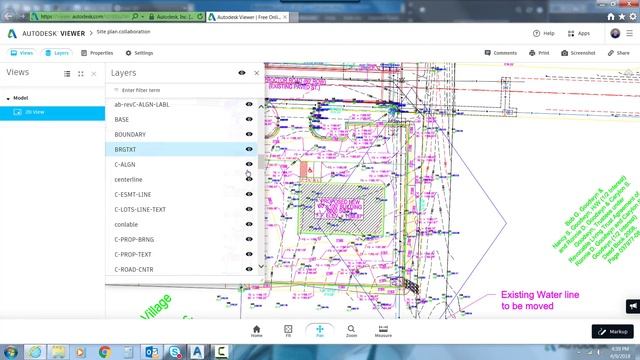Viewport: 640px width, 360px height.
Task: Select the BOUNDARY layer name
Action: click(130, 135)
